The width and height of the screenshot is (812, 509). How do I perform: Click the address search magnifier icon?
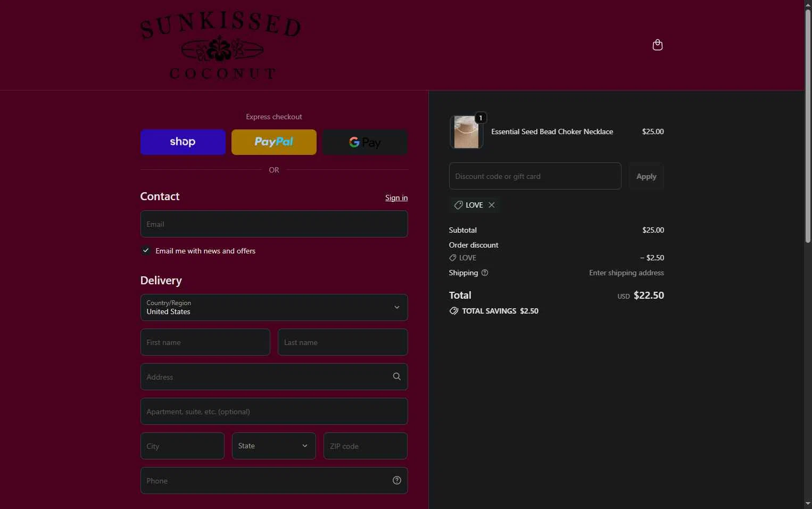click(x=396, y=376)
